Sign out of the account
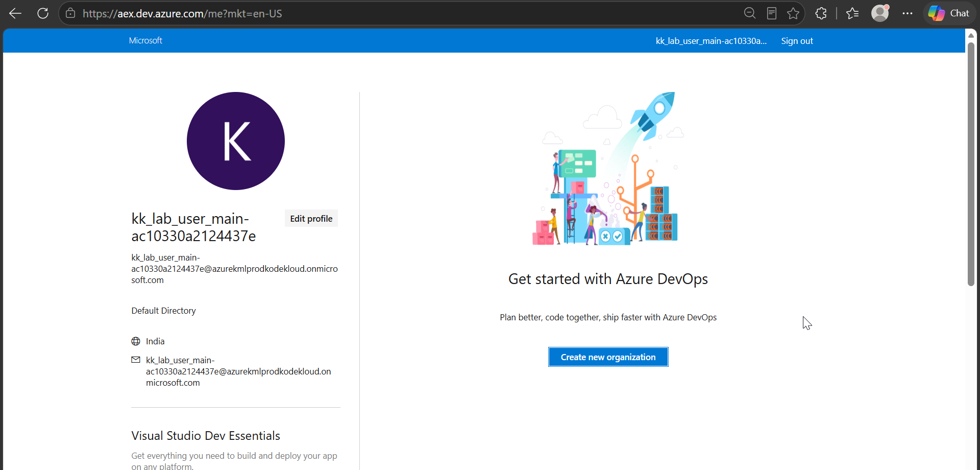The height and width of the screenshot is (470, 980). coord(797,41)
